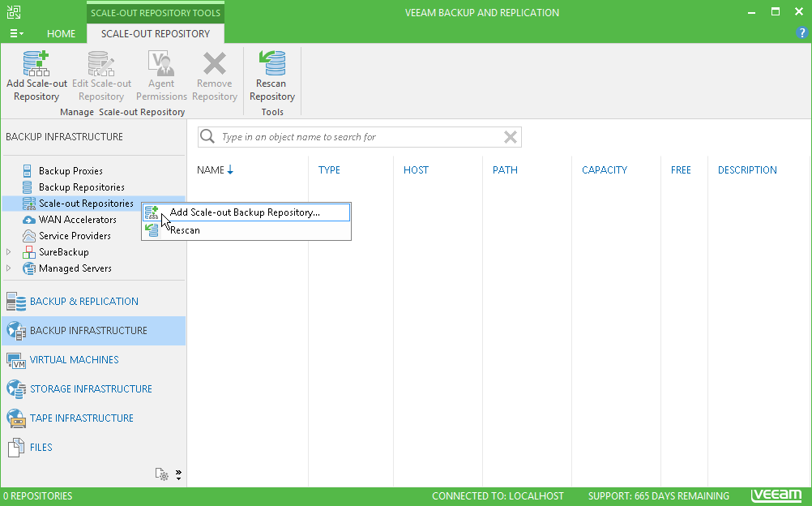Click CONNECTED TO: LOCALHOST status text

(498, 496)
